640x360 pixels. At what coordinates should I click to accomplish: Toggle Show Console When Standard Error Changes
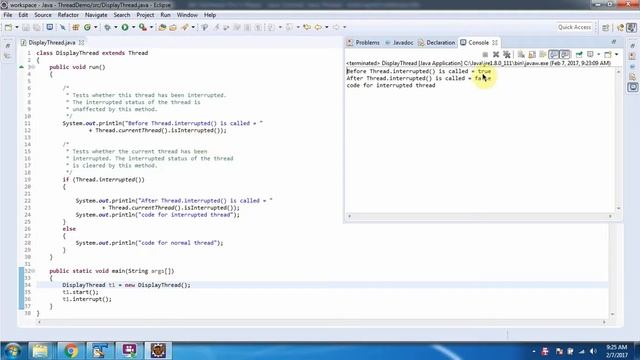click(565, 54)
